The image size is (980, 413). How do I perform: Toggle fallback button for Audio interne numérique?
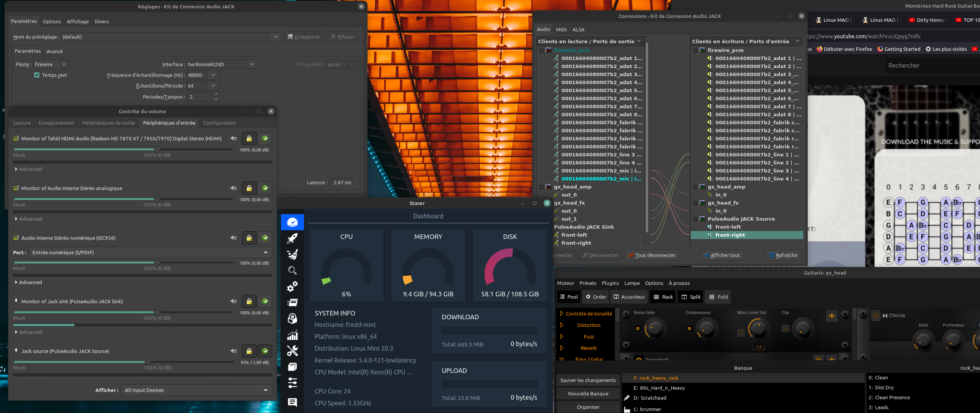265,238
